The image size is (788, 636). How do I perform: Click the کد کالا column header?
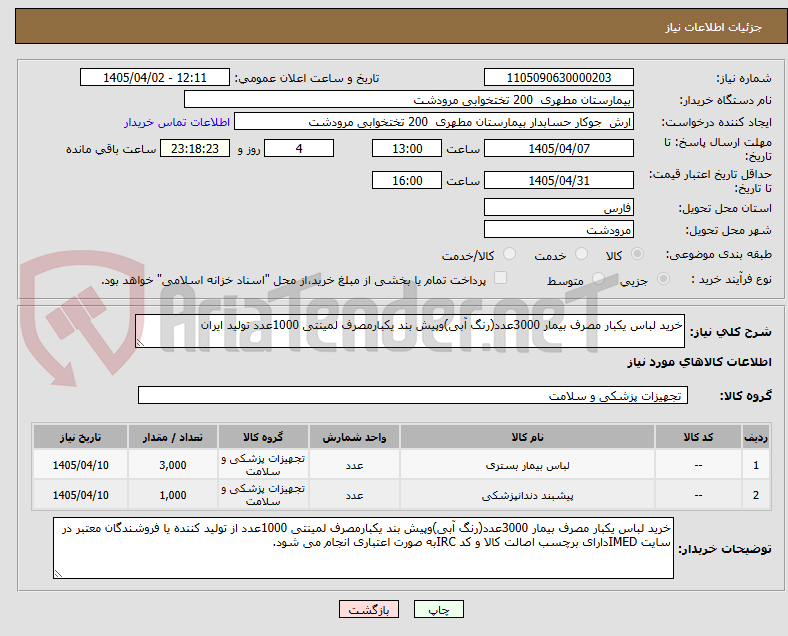coord(698,437)
